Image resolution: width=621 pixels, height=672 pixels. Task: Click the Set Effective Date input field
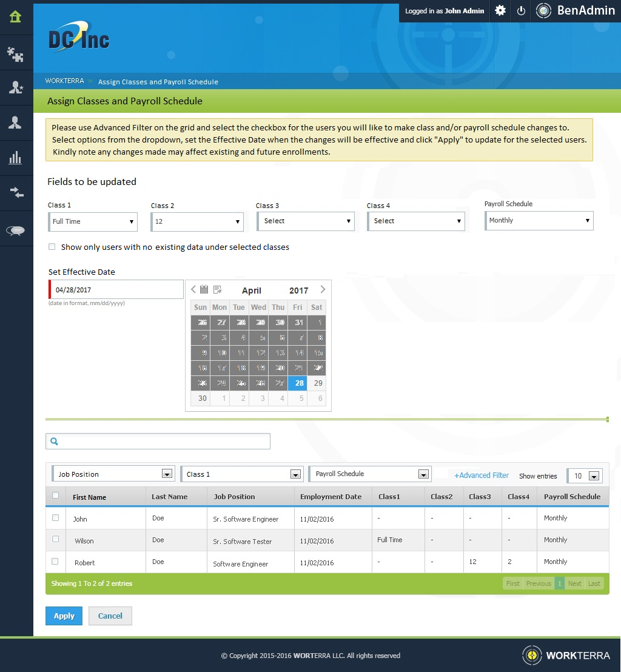click(x=116, y=290)
